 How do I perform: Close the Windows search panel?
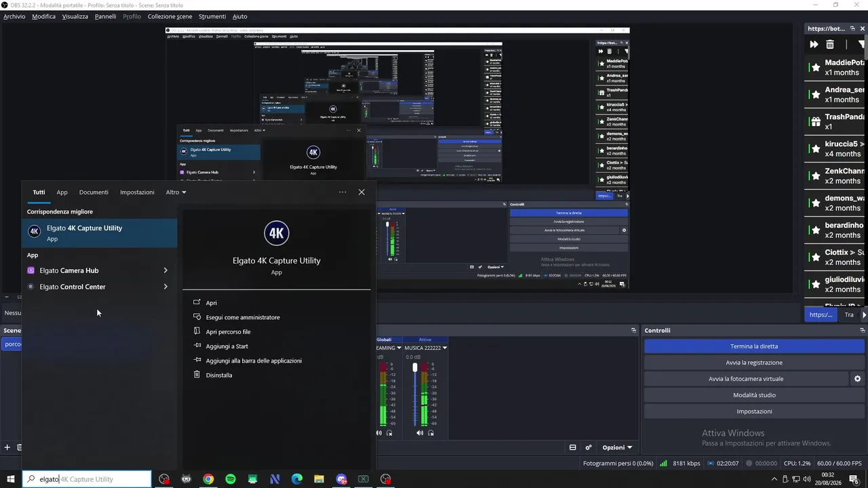361,192
